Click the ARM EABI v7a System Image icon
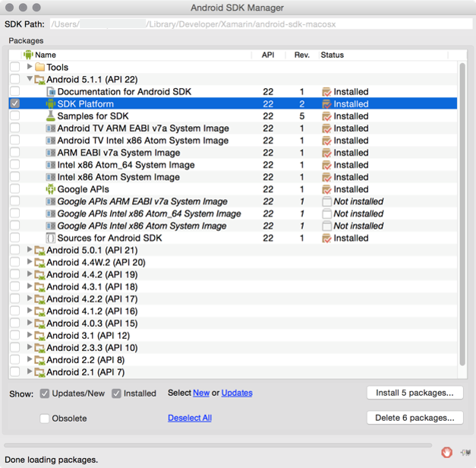Screen dimensions: 476x468 [x=51, y=153]
